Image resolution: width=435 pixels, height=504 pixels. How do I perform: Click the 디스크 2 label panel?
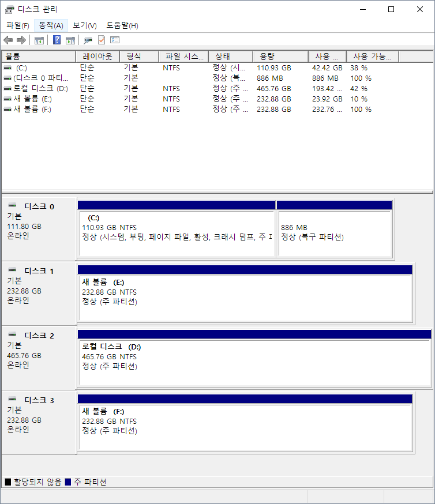[x=39, y=358]
